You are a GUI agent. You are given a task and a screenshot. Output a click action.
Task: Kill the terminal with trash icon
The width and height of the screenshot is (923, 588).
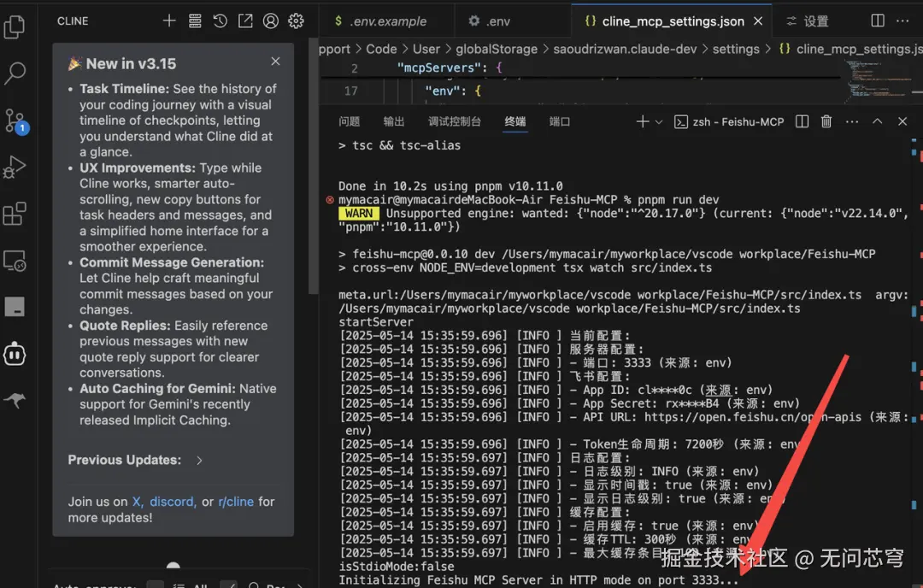point(826,121)
